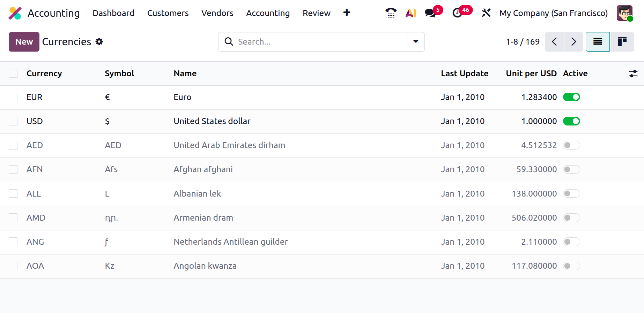Check the box for the AFN row
This screenshot has height=313, width=644.
[x=13, y=169]
